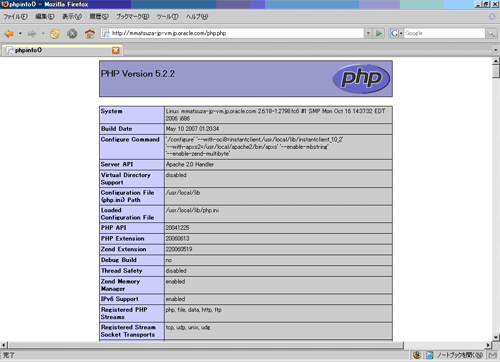This screenshot has width=500, height=362.
Task: Click the search magnifier icon
Action: [491, 33]
